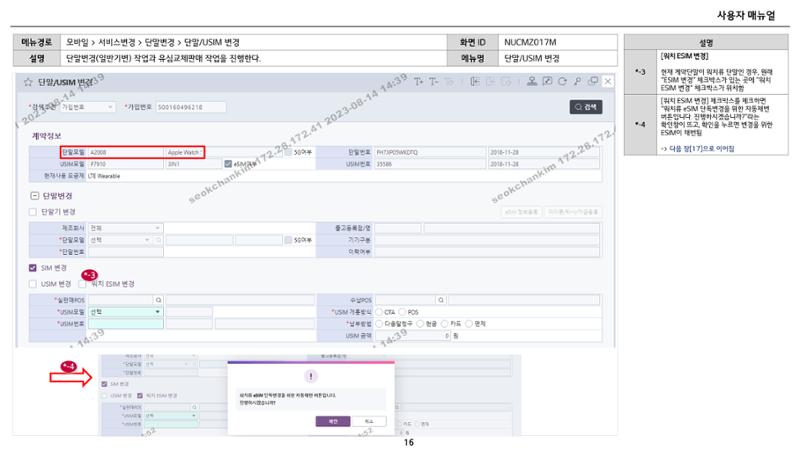
Task: Click the dark 검색 search button
Action: pyautogui.click(x=586, y=107)
